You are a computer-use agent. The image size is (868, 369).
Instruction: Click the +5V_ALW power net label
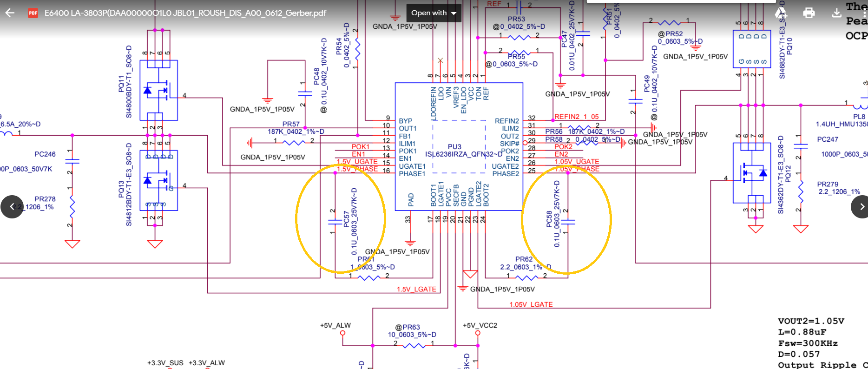pyautogui.click(x=335, y=325)
